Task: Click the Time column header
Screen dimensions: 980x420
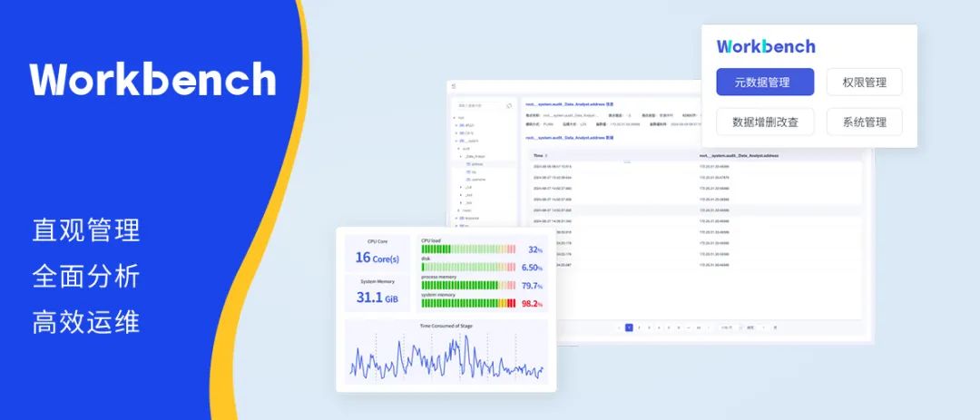Action: pyautogui.click(x=538, y=156)
